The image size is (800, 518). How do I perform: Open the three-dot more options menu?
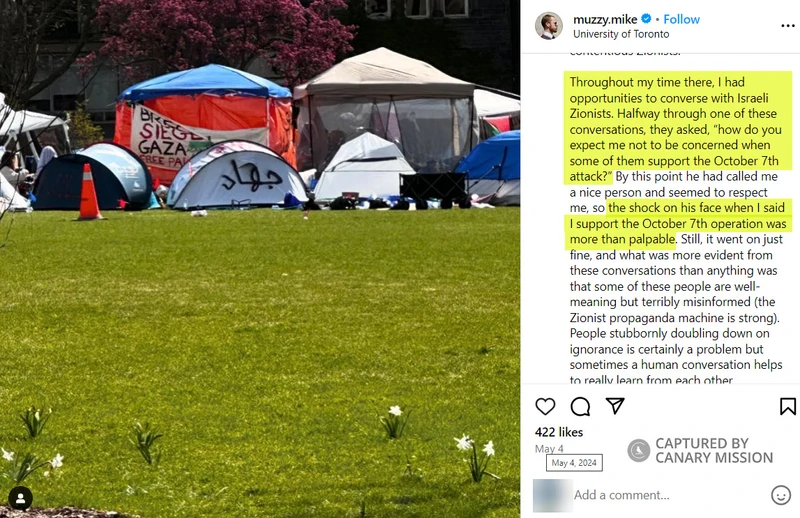click(x=788, y=26)
